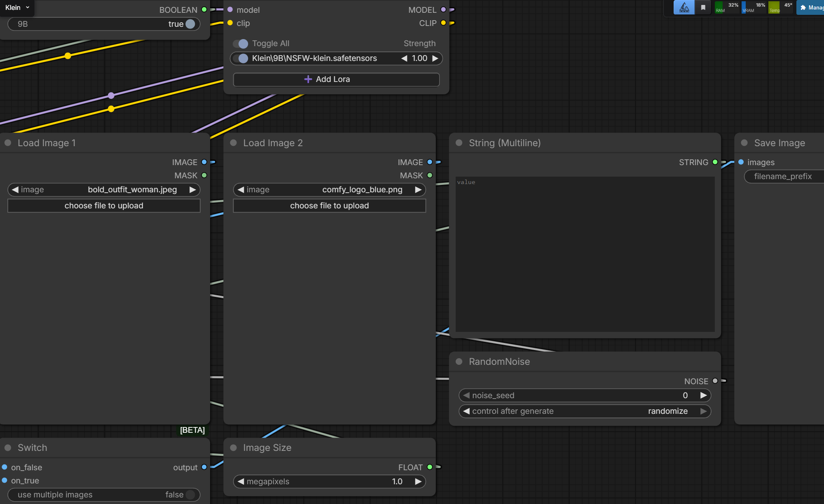824x504 pixels.
Task: Toggle the 9B boolean switch
Action: point(190,24)
